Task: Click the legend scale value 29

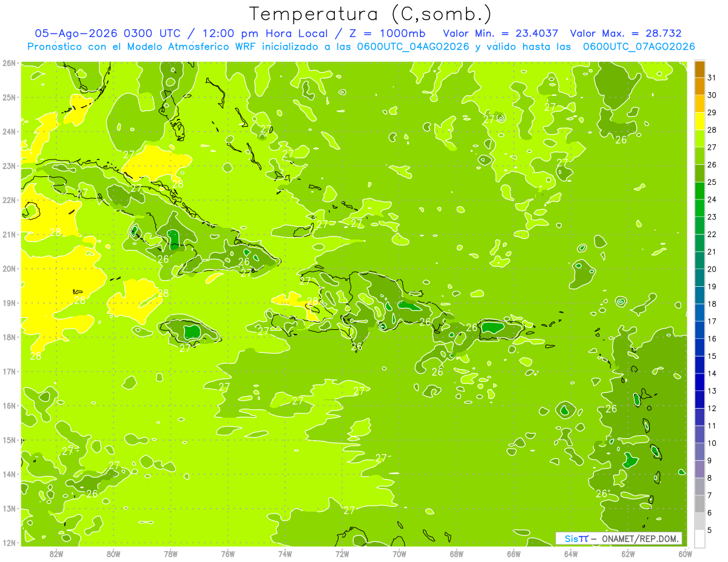Action: [x=712, y=113]
